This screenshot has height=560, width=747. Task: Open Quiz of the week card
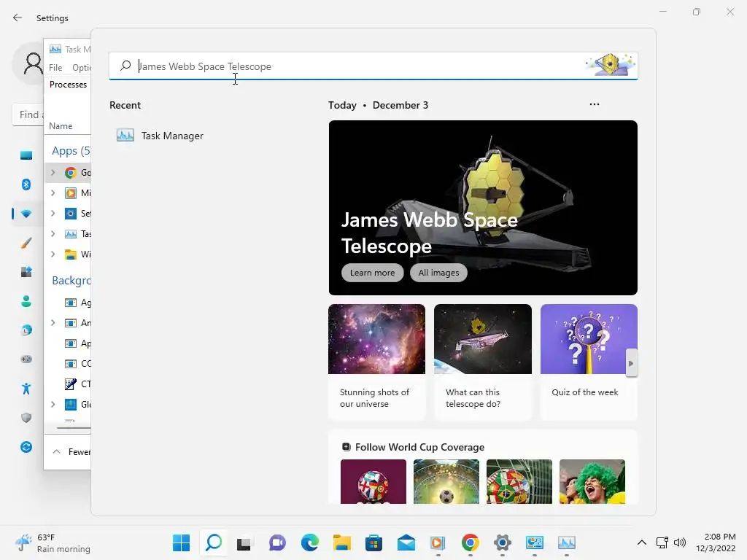(x=589, y=362)
